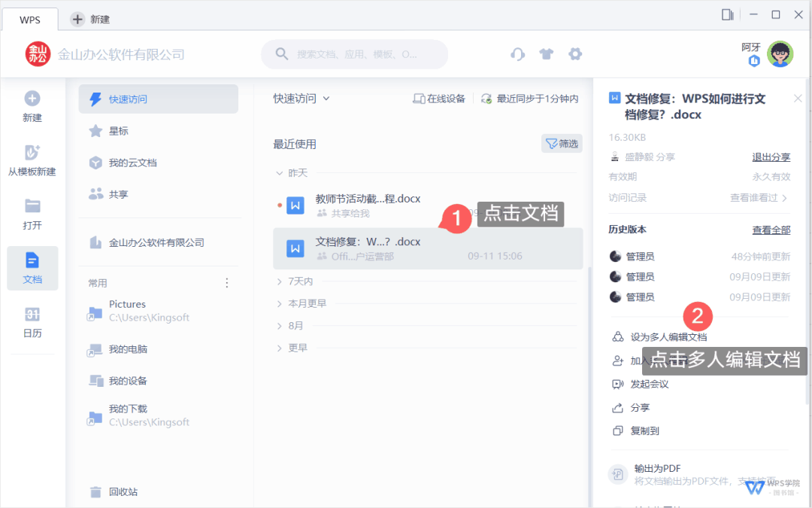Image resolution: width=812 pixels, height=508 pixels.
Task: Select 快速访问 in navigation list
Action: (159, 99)
